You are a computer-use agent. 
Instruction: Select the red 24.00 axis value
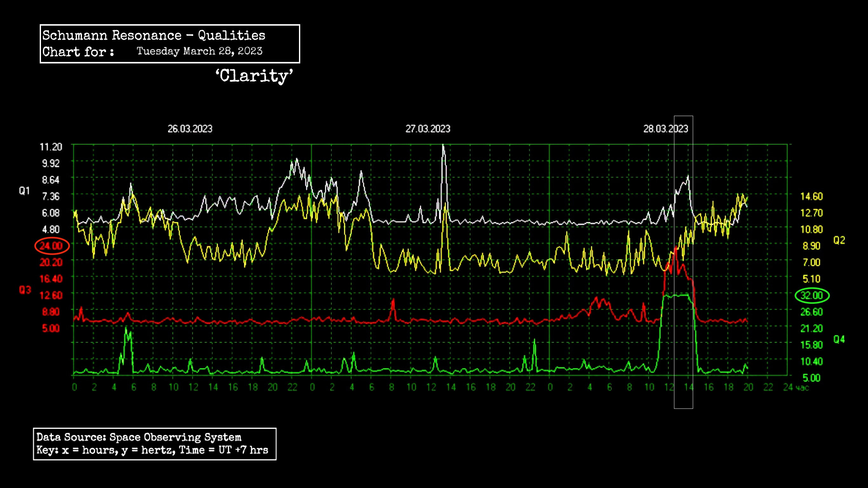pos(51,246)
